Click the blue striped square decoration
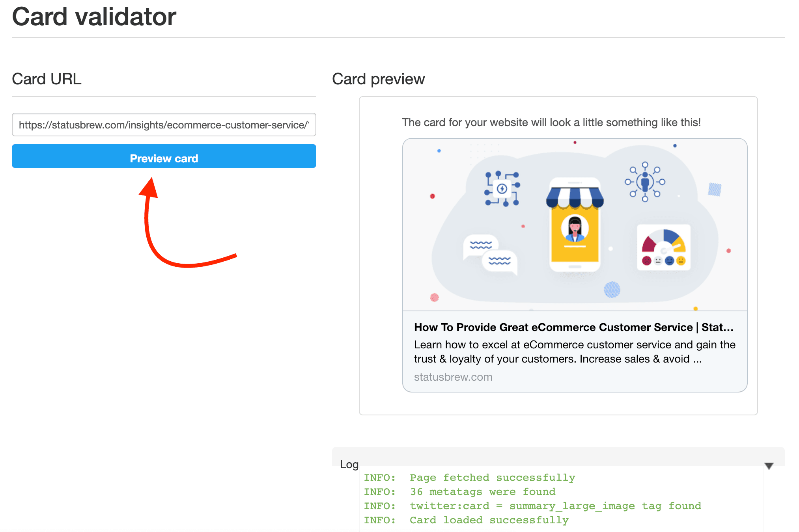The image size is (799, 532). coord(714,190)
